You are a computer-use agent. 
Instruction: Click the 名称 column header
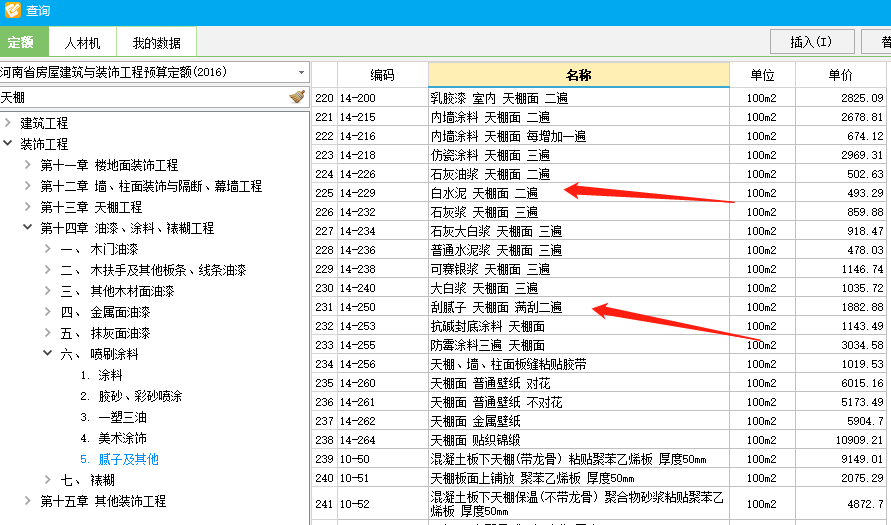click(578, 74)
